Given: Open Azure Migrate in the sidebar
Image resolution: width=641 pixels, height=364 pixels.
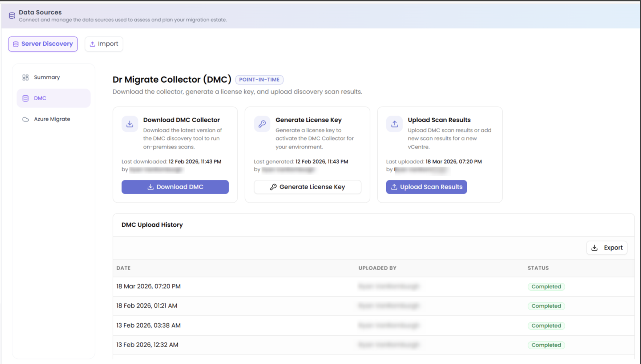Looking at the screenshot, I should tap(54, 119).
